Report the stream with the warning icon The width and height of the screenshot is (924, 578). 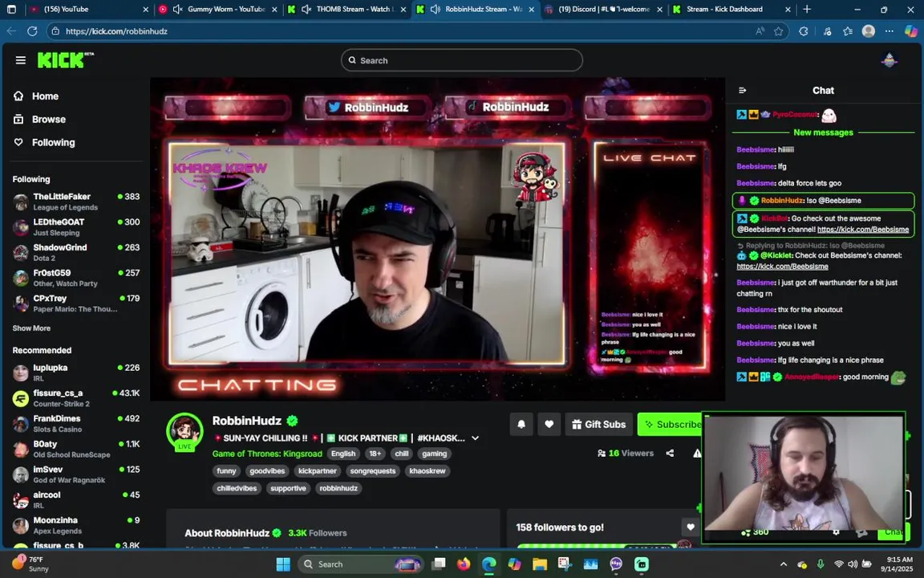[x=697, y=453]
